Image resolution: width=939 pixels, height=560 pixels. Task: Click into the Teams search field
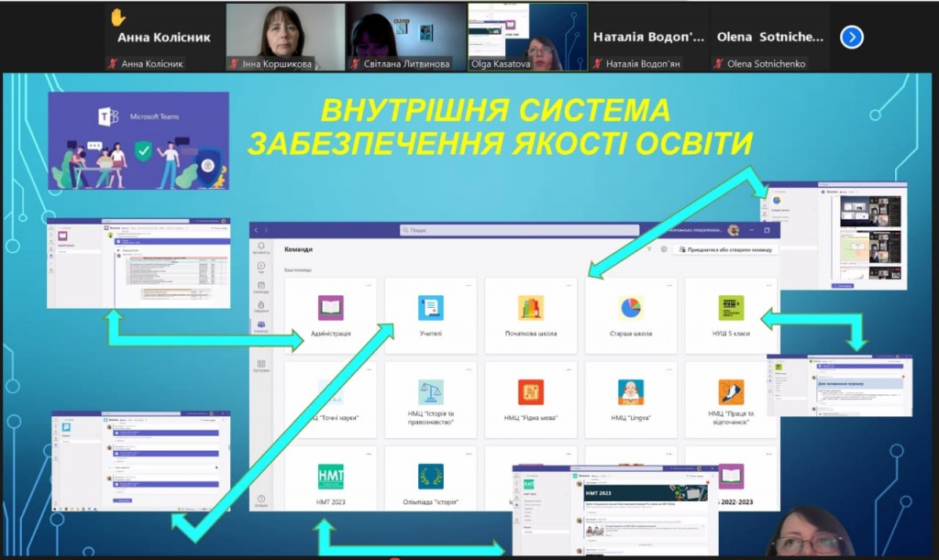click(518, 230)
